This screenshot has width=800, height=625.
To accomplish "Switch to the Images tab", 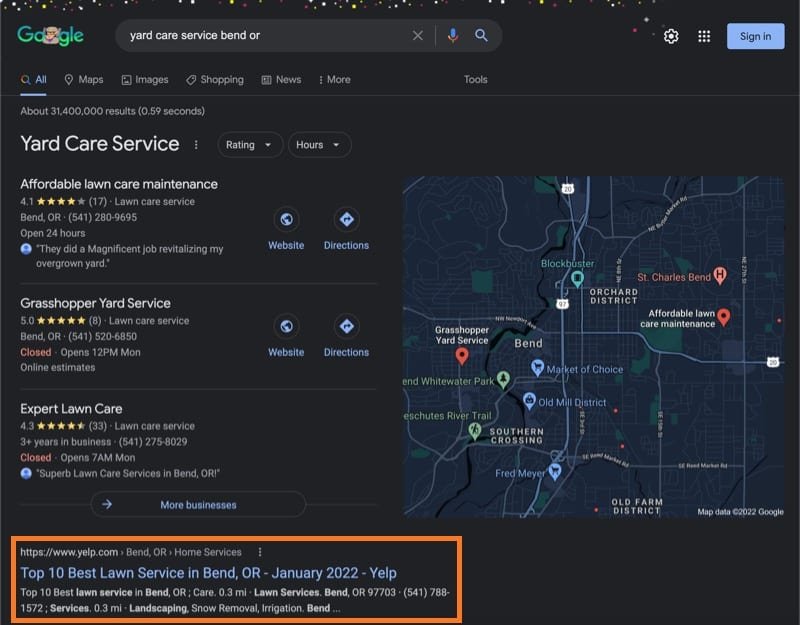I will (145, 80).
